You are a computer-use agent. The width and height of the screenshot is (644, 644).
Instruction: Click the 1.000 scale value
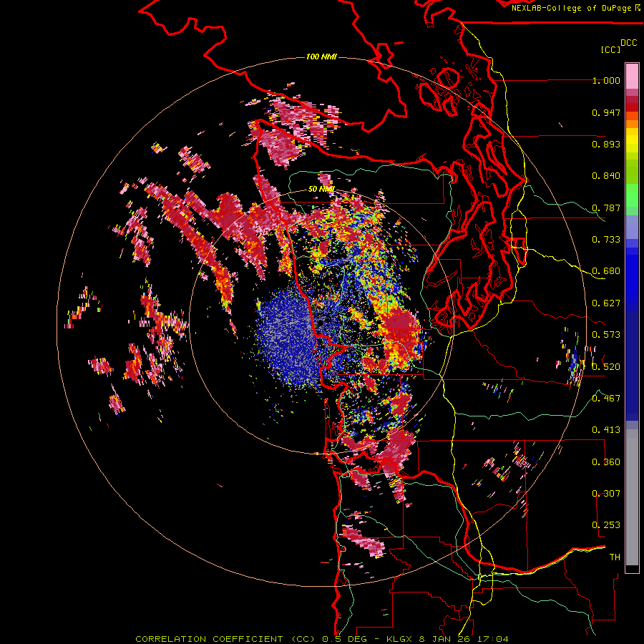pos(606,80)
